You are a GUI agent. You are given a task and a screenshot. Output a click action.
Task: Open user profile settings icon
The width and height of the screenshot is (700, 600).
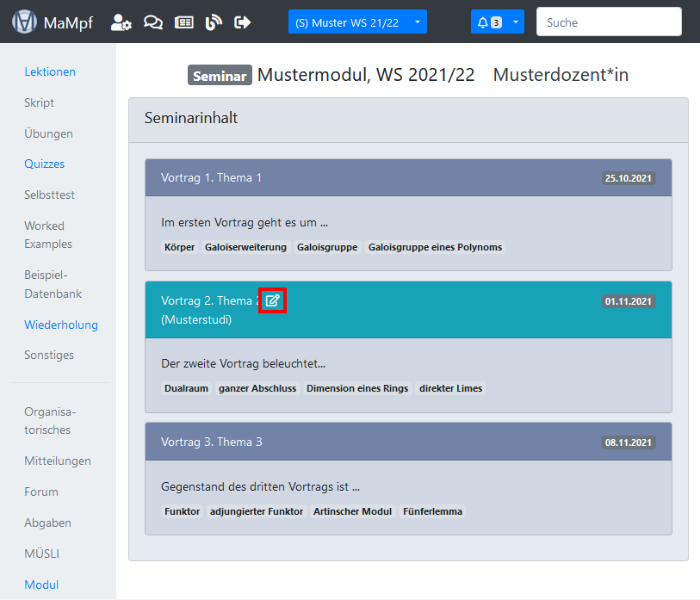point(121,22)
